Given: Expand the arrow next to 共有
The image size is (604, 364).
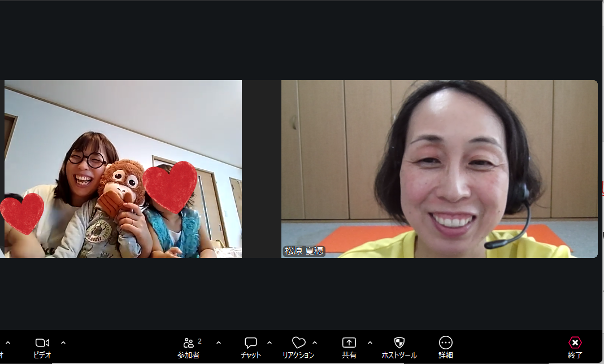Looking at the screenshot, I should (370, 343).
